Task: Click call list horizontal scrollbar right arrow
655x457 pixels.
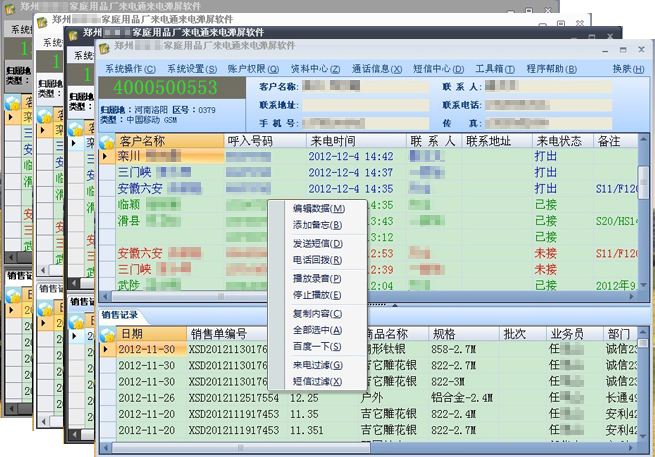Action: click(x=632, y=296)
